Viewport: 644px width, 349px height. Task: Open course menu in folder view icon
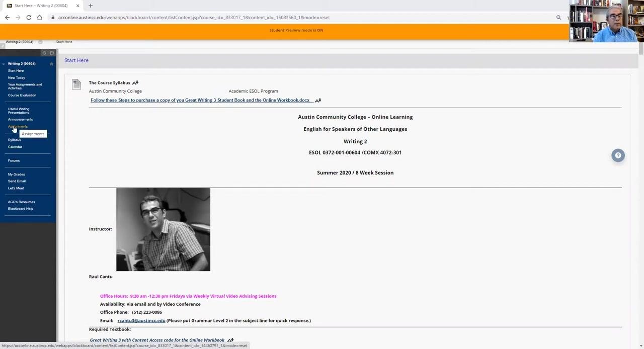52,53
